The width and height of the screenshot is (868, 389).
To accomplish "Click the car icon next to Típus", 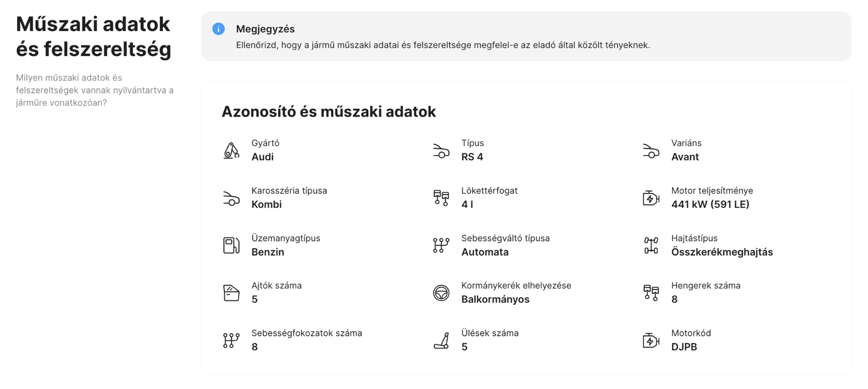I will click(441, 151).
